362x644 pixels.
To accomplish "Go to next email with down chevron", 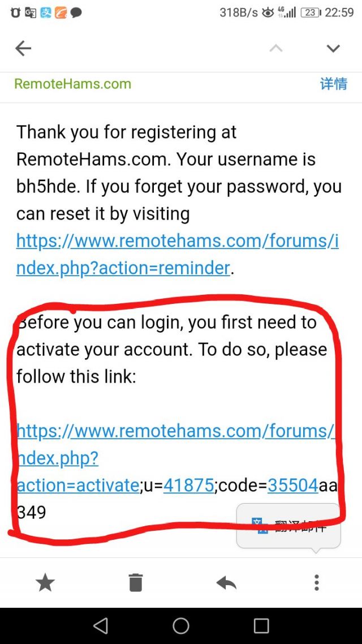I will [333, 49].
